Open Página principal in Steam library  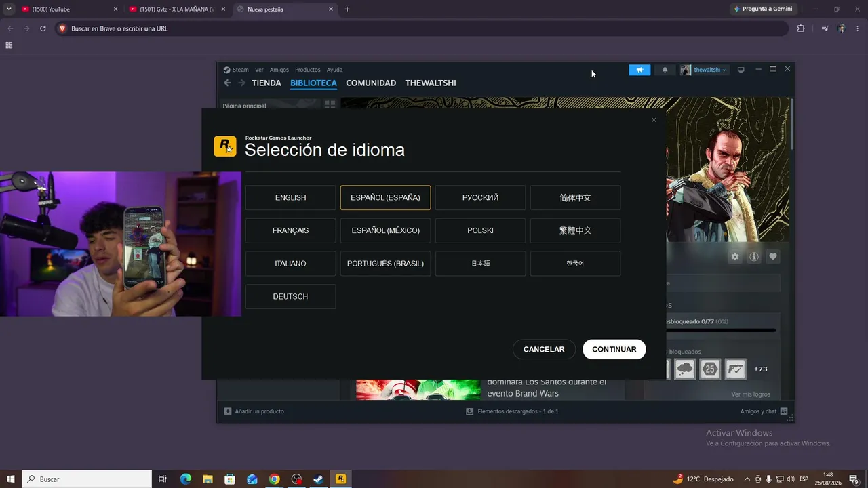245,106
